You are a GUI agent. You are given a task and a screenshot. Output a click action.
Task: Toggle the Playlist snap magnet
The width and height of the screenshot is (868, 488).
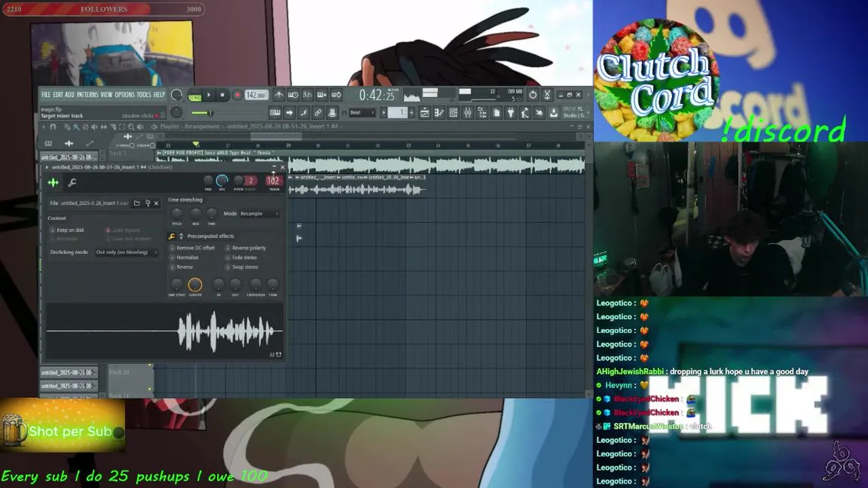tap(54, 127)
